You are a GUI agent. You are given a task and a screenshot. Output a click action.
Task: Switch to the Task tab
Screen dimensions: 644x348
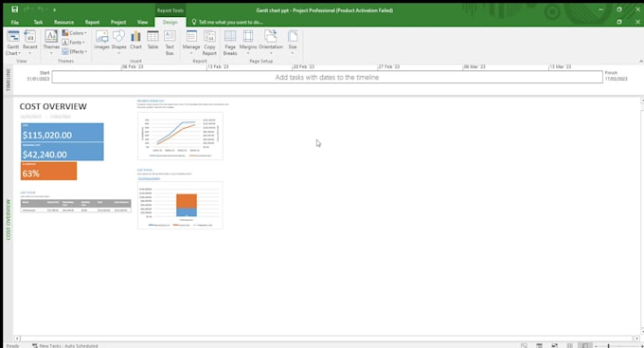click(x=38, y=22)
